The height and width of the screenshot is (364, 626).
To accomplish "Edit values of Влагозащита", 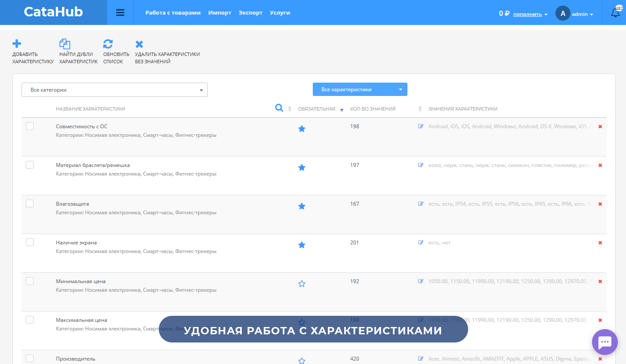I will click(x=421, y=204).
